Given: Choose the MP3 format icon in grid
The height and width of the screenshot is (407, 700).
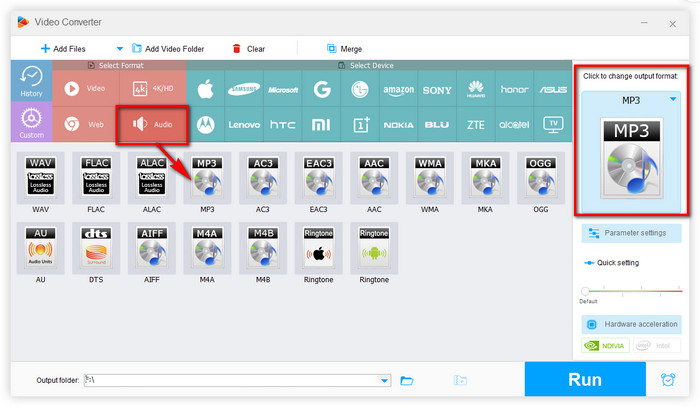Looking at the screenshot, I should tap(207, 178).
